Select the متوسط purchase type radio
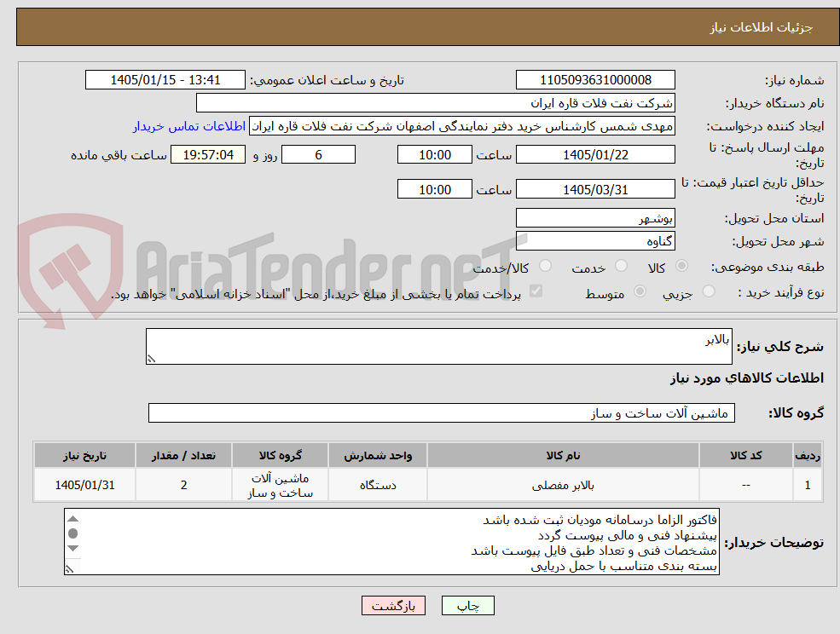The image size is (840, 634). (x=640, y=291)
